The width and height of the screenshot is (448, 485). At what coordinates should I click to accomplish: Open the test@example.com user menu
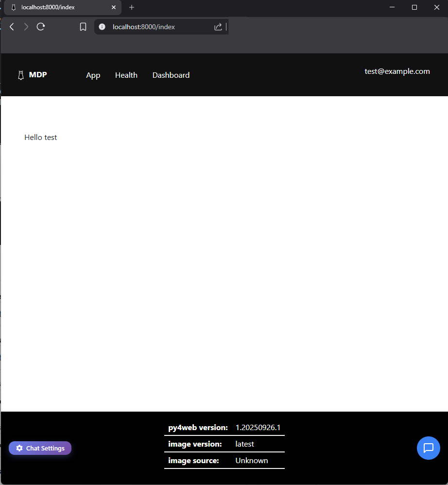397,71
